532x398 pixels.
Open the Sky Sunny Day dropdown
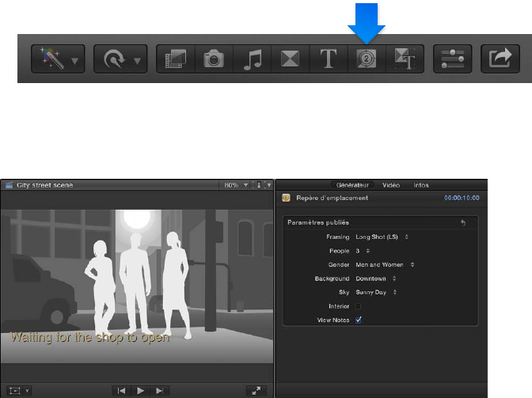tap(377, 292)
